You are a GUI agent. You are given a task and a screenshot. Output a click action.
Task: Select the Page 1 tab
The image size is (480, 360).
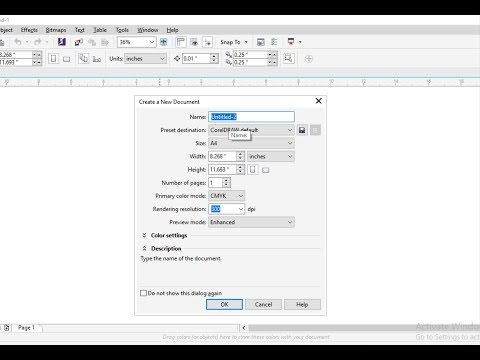[26, 328]
